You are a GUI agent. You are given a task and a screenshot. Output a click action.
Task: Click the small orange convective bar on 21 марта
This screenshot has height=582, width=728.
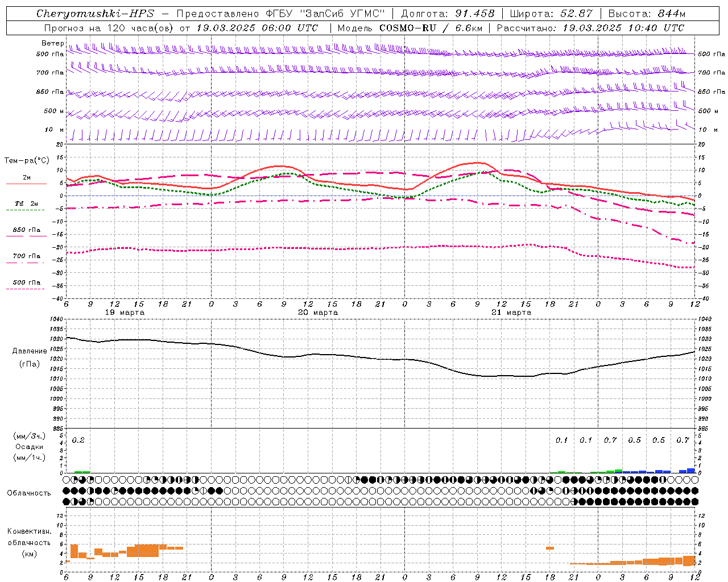coord(550,548)
